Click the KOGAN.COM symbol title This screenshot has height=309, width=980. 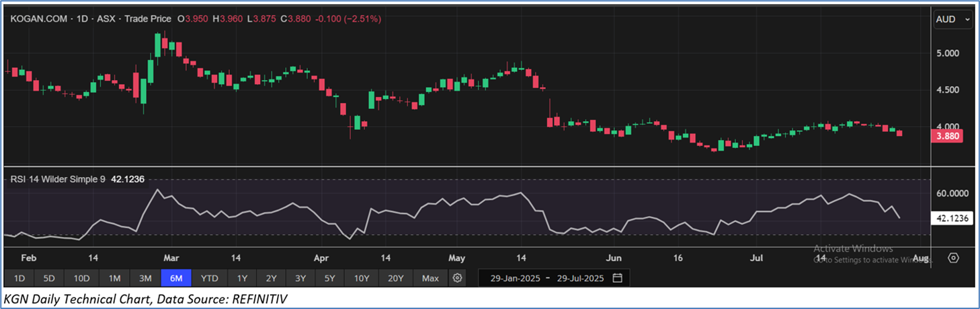tap(38, 19)
